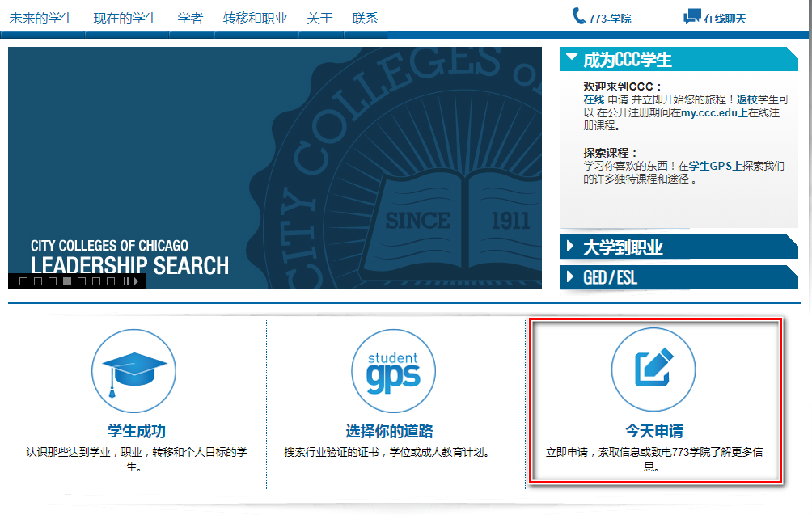This screenshot has width=812, height=515.
Task: Click the description text under 选择你的道路
Action: [387, 452]
